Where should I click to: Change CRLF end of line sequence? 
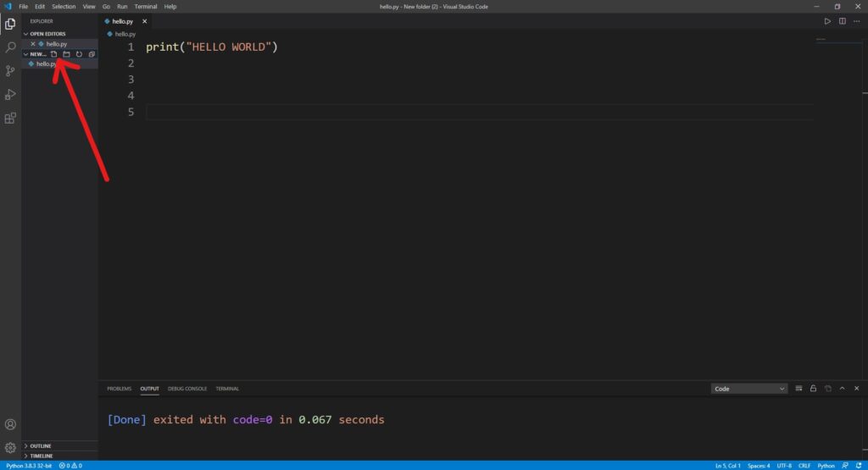click(x=804, y=466)
